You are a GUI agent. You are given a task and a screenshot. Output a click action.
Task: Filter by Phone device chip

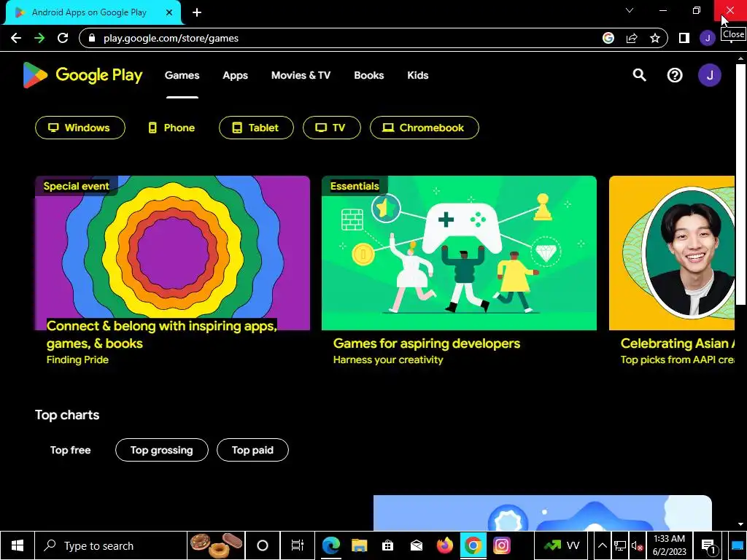[171, 128]
